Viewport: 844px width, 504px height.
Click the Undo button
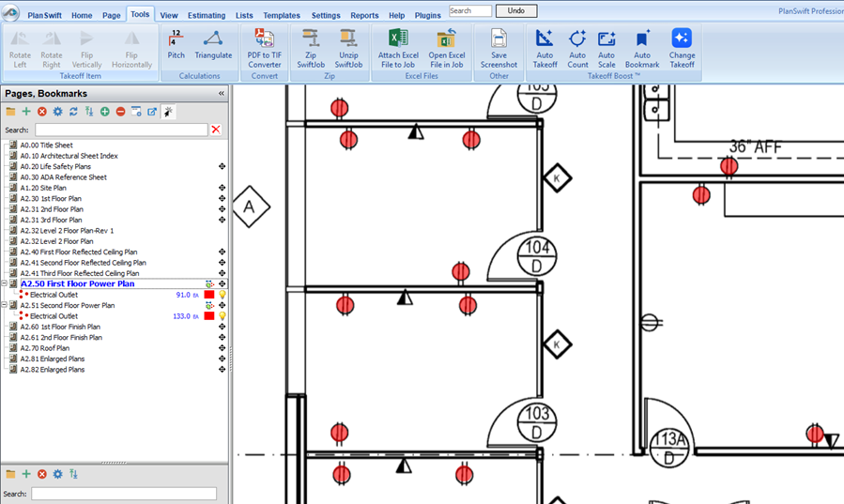(x=515, y=10)
